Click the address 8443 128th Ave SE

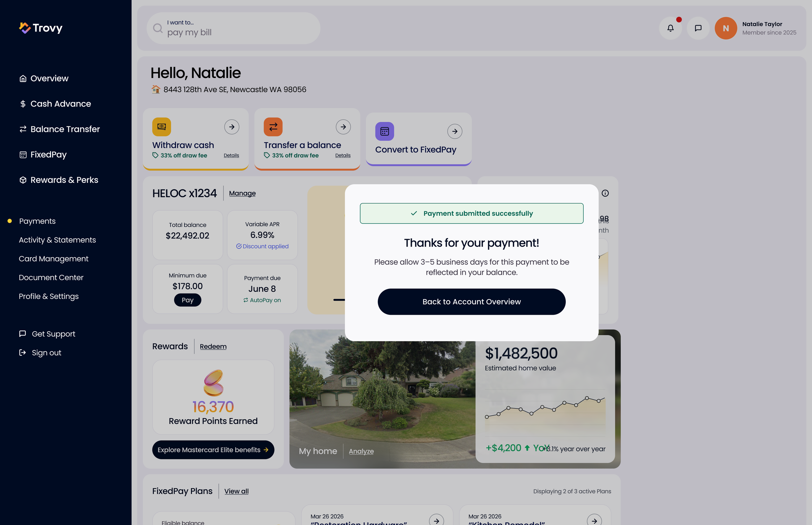[x=235, y=89]
